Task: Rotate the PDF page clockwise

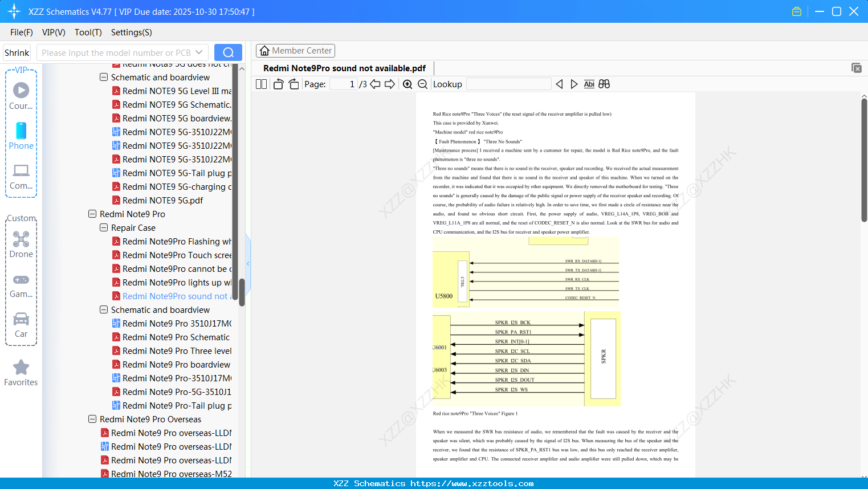Action: click(294, 84)
